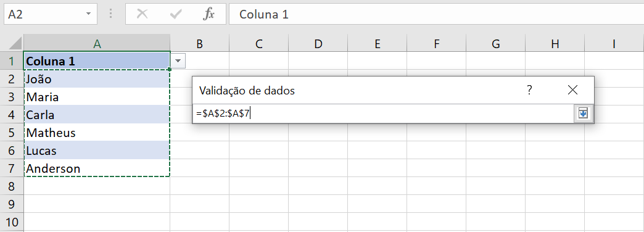Select column D header
The image size is (644, 232).
[x=318, y=43]
